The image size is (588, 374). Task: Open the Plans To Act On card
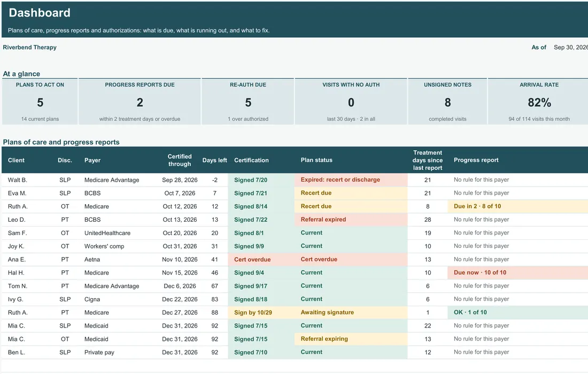(x=40, y=102)
